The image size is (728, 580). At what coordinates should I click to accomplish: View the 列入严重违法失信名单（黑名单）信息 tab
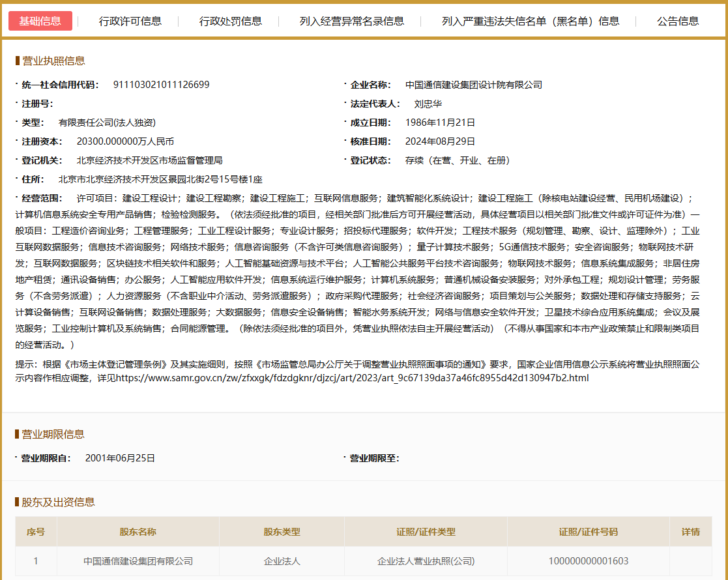(x=531, y=21)
